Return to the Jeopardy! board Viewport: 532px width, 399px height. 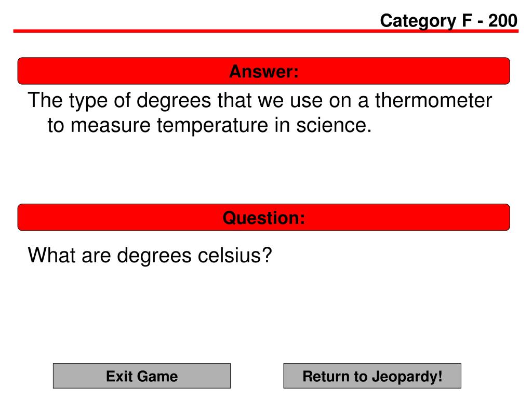tap(372, 376)
